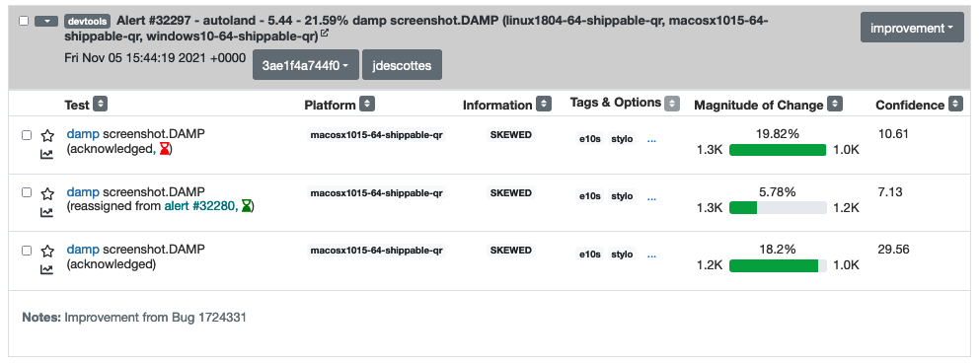Open graph icon for 29.56 confidence row
Viewport: 980px width, 364px height.
pyautogui.click(x=46, y=269)
